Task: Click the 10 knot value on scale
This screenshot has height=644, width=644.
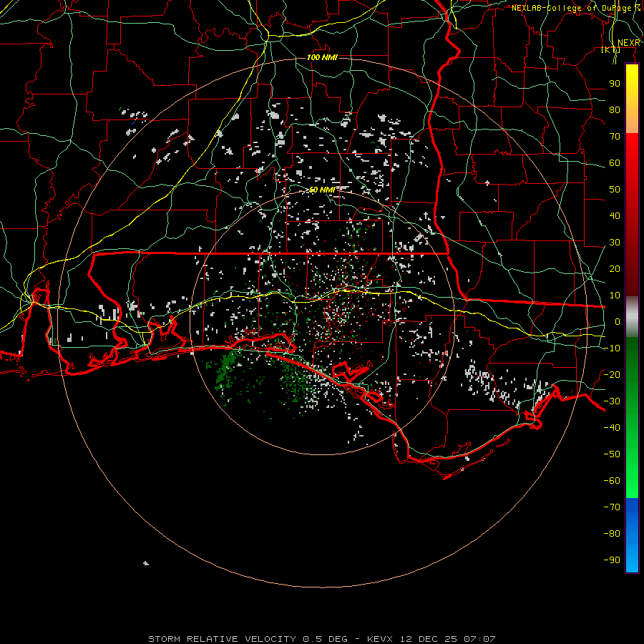Action: click(x=615, y=296)
